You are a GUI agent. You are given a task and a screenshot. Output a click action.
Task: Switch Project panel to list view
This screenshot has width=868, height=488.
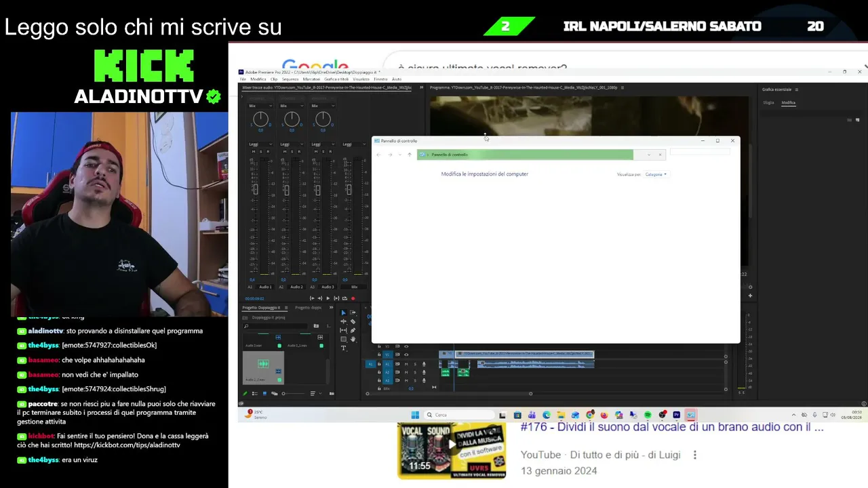(x=255, y=393)
